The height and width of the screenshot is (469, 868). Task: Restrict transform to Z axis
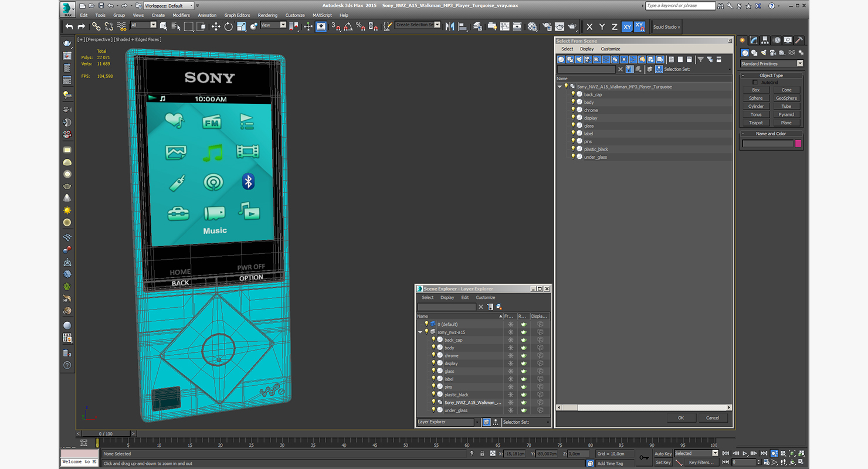pyautogui.click(x=614, y=27)
